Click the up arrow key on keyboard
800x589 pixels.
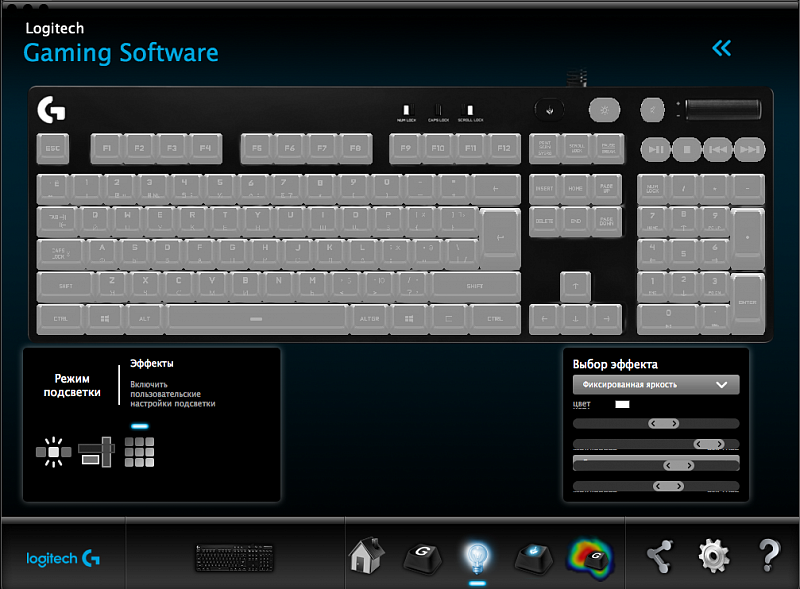576,286
